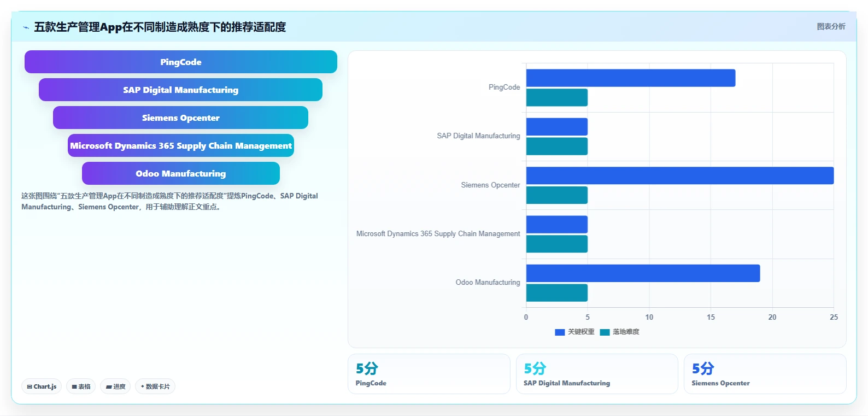Click PingCode's blue 关键权重 bar
Image resolution: width=868 pixels, height=416 pixels.
tap(631, 78)
